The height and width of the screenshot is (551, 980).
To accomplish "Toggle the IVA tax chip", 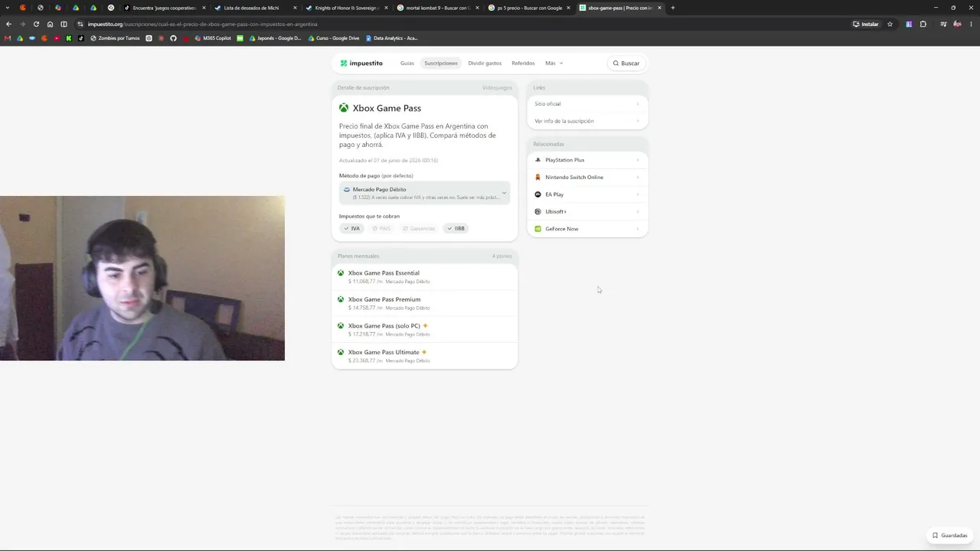I will click(x=352, y=229).
